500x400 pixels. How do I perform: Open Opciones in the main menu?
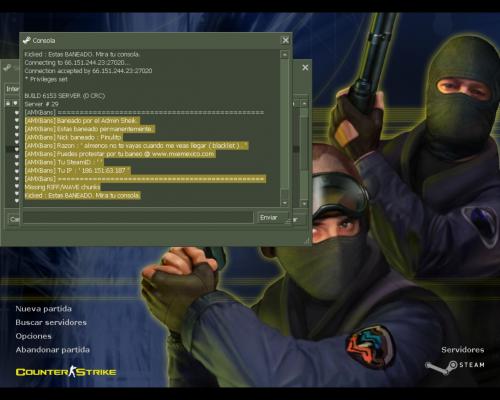tap(33, 336)
